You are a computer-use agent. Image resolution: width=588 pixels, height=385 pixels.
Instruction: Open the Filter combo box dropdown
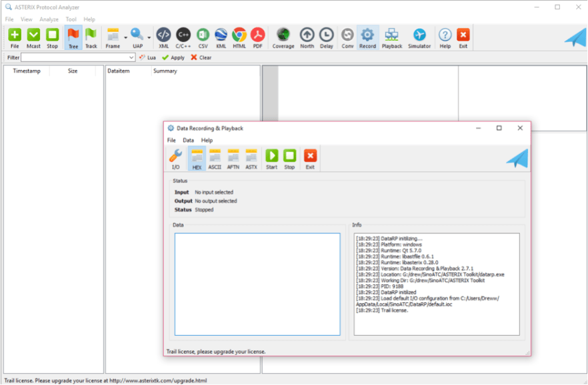pyautogui.click(x=131, y=57)
